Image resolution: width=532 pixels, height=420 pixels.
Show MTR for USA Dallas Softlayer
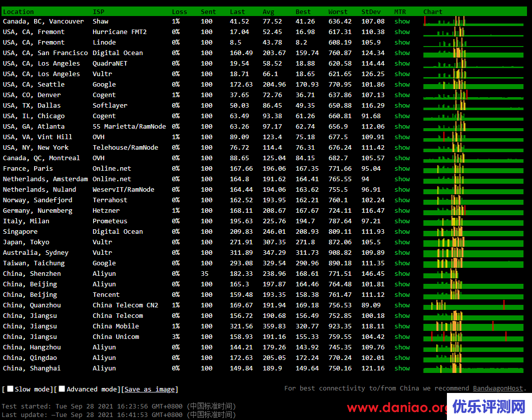[402, 105]
